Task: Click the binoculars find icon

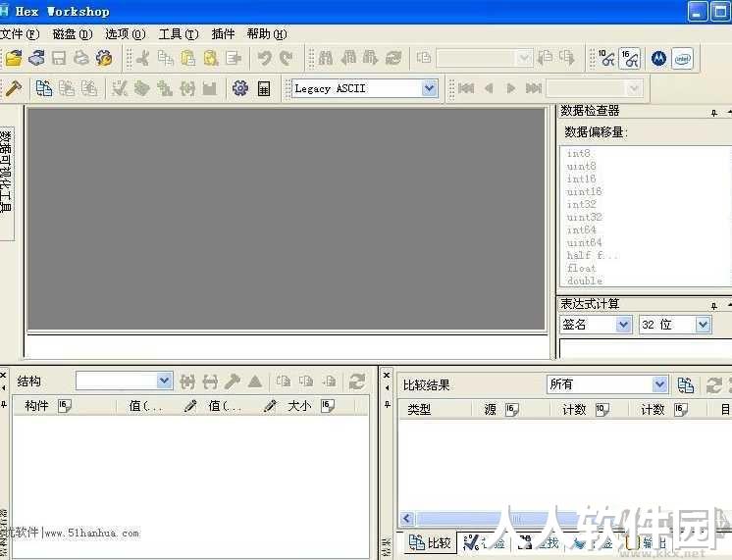Action: (x=326, y=58)
